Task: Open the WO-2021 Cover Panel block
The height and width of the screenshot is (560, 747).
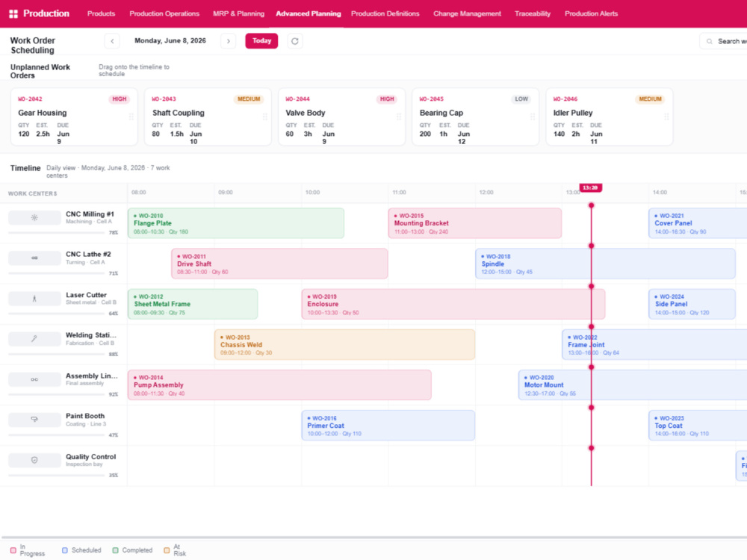Action: (698, 223)
